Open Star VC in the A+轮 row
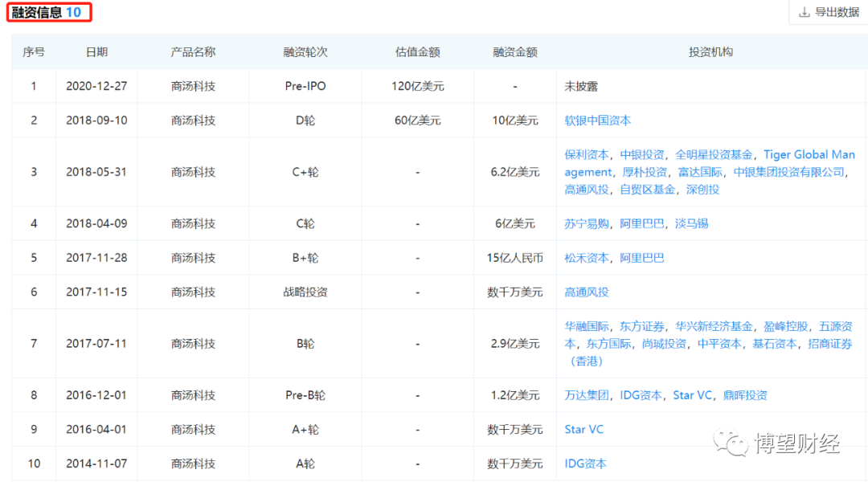The width and height of the screenshot is (868, 482). [x=583, y=430]
